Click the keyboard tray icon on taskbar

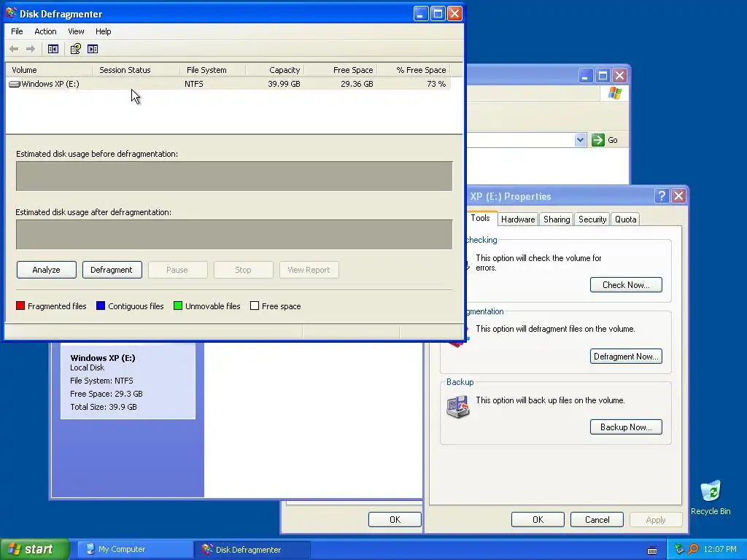(x=652, y=550)
